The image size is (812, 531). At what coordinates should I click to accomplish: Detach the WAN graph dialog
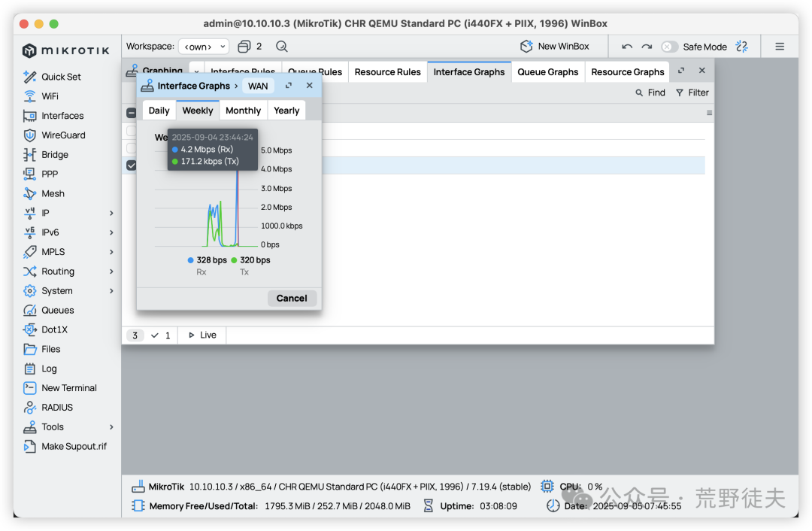click(x=289, y=86)
